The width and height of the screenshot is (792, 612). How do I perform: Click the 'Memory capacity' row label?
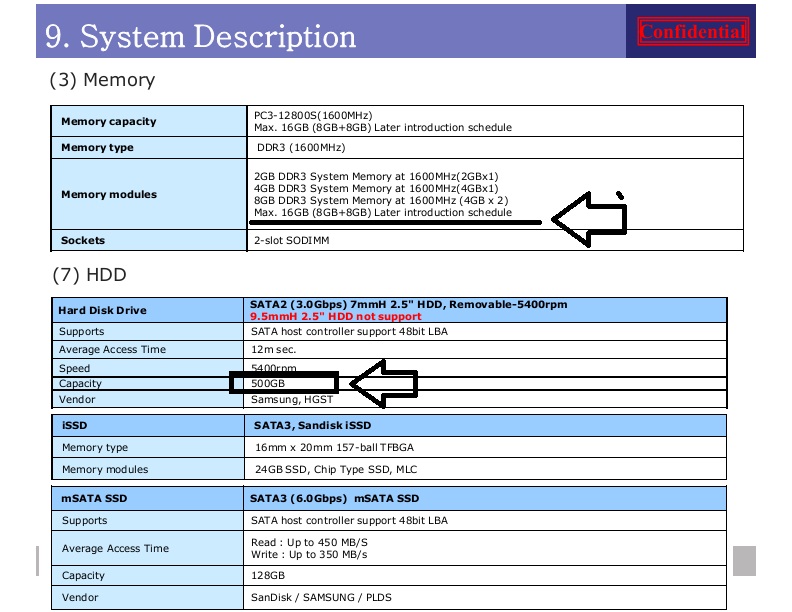click(x=109, y=121)
